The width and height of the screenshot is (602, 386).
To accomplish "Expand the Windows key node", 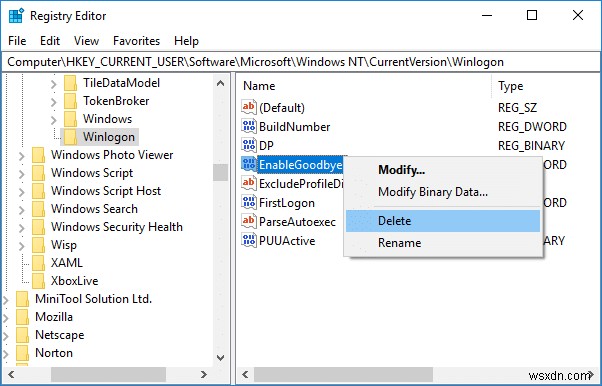I will tap(54, 120).
